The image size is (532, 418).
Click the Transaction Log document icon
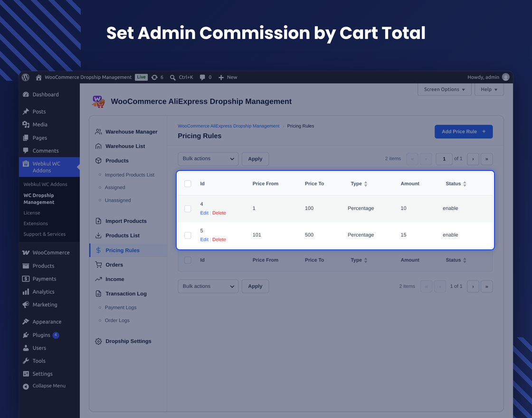(x=98, y=294)
